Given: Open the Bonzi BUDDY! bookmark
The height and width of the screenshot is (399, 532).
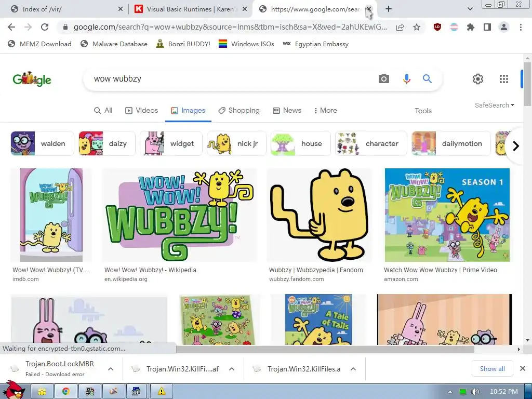Looking at the screenshot, I should point(183,44).
